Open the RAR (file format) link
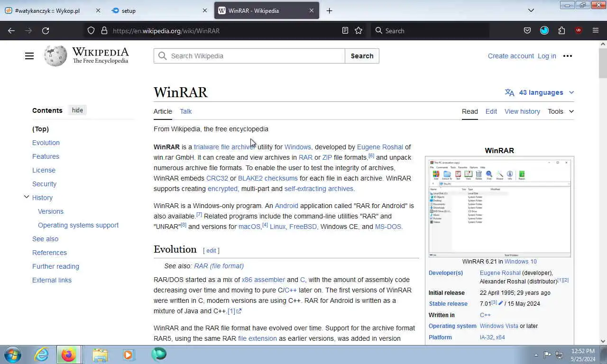This screenshot has height=364, width=607. coord(219,266)
